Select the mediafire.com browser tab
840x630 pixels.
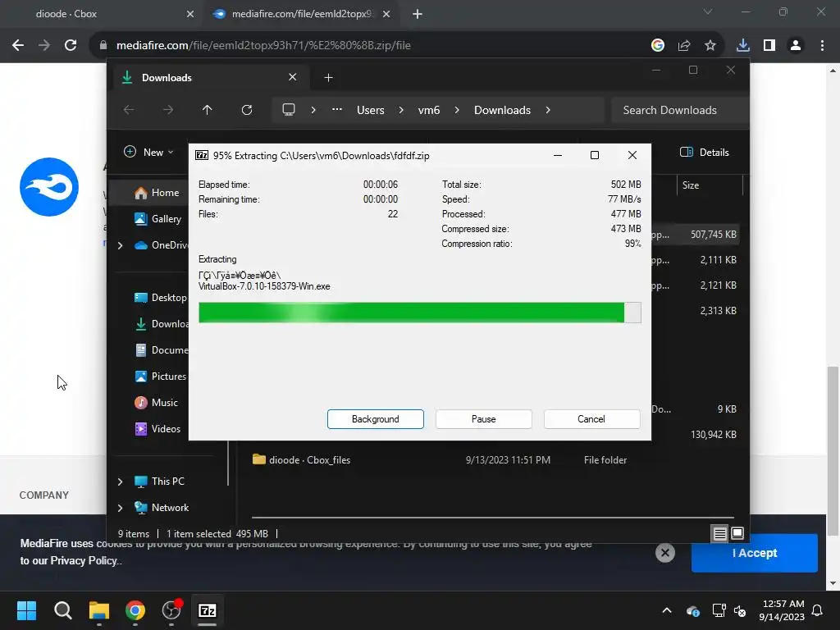tap(301, 14)
